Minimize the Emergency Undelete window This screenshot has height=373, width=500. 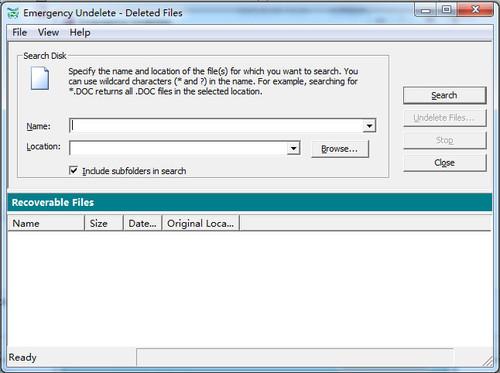tap(426, 10)
